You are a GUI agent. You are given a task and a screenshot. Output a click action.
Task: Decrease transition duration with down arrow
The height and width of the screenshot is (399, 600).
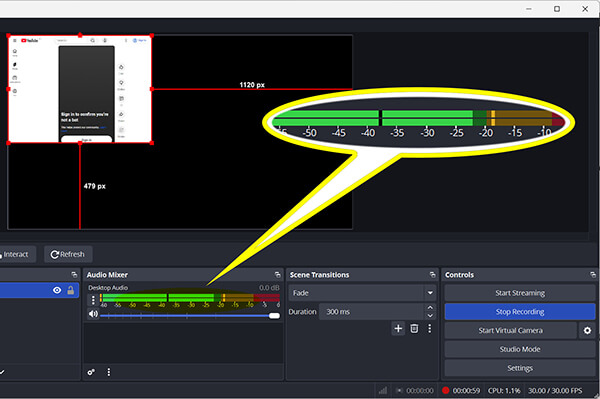[430, 316]
